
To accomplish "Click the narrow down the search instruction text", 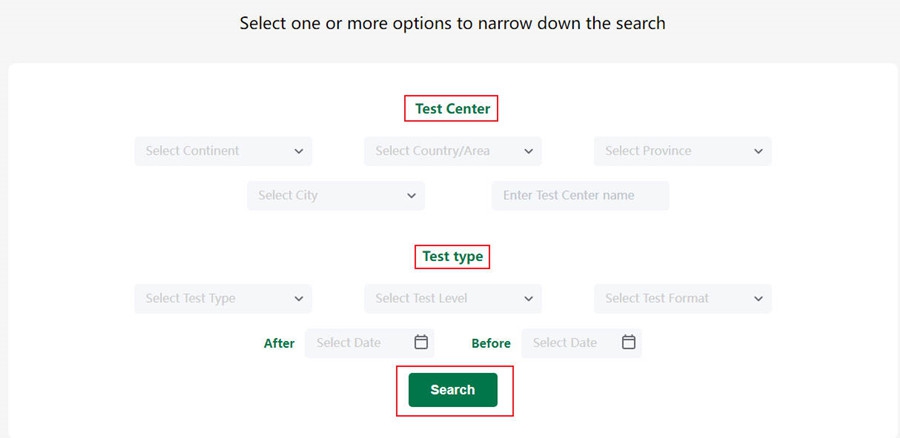I will pos(452,22).
